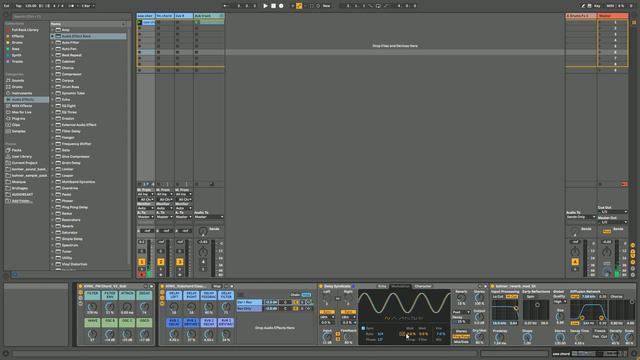Toggle track 2 activator button
Viewport: 640px width, 360px height.
pyautogui.click(x=160, y=262)
